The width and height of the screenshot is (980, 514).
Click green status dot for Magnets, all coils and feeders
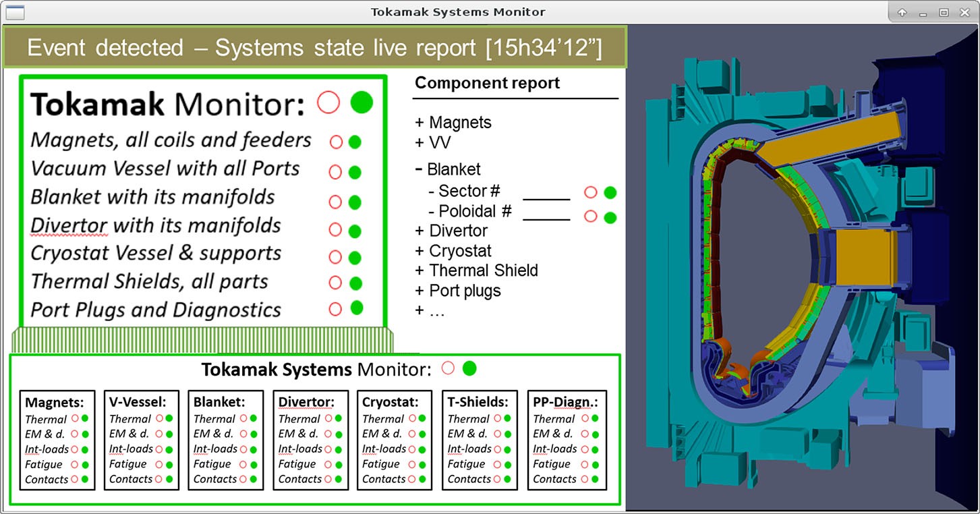pos(355,142)
